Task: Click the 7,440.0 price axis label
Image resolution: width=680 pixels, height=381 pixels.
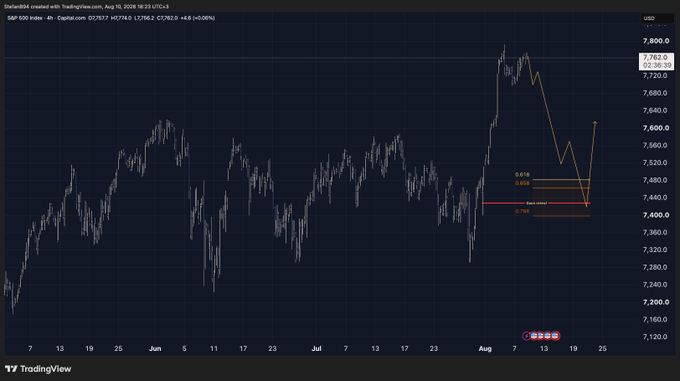Action: click(655, 197)
